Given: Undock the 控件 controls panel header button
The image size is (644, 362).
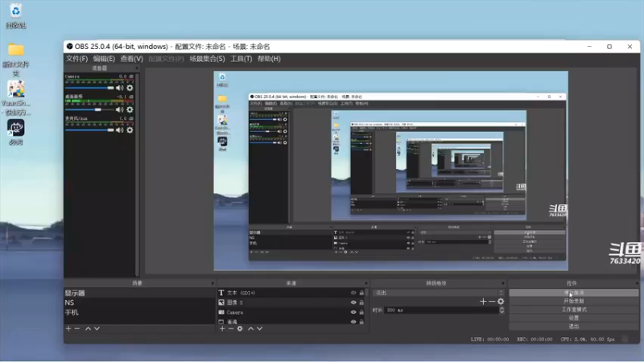Looking at the screenshot, I should tap(637, 283).
